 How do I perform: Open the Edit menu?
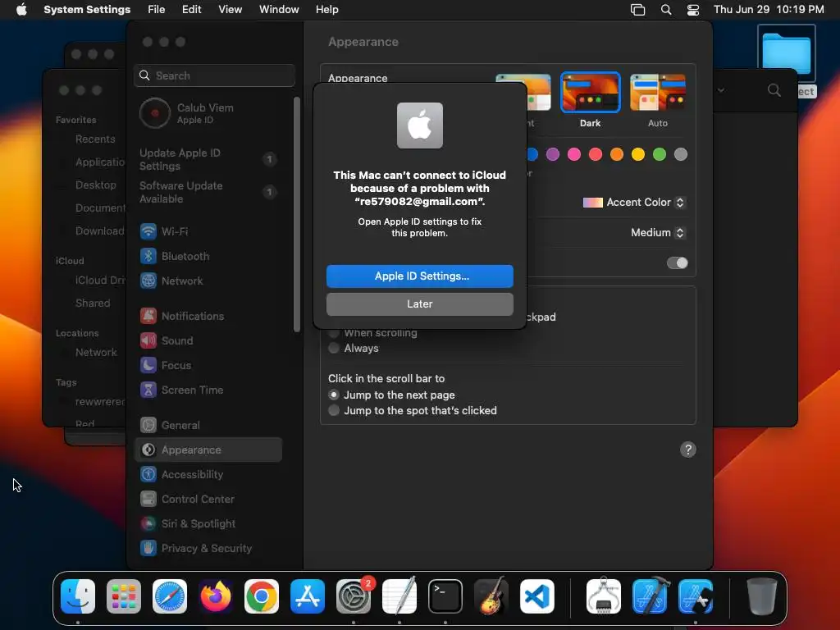pyautogui.click(x=192, y=10)
